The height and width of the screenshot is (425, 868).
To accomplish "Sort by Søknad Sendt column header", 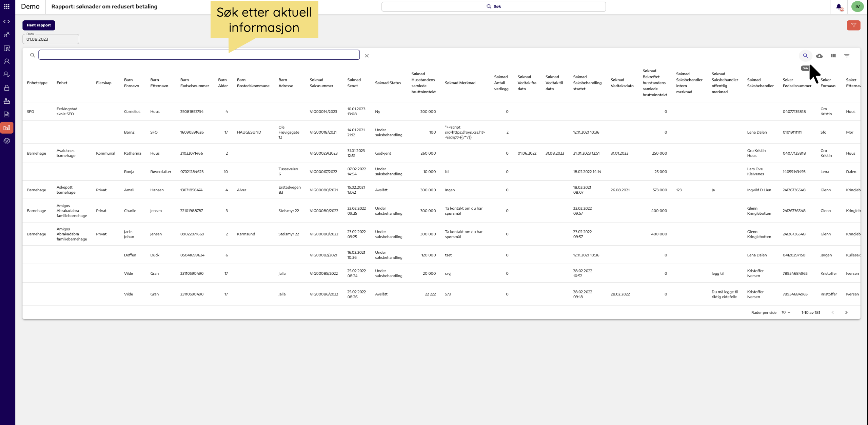I will (354, 83).
